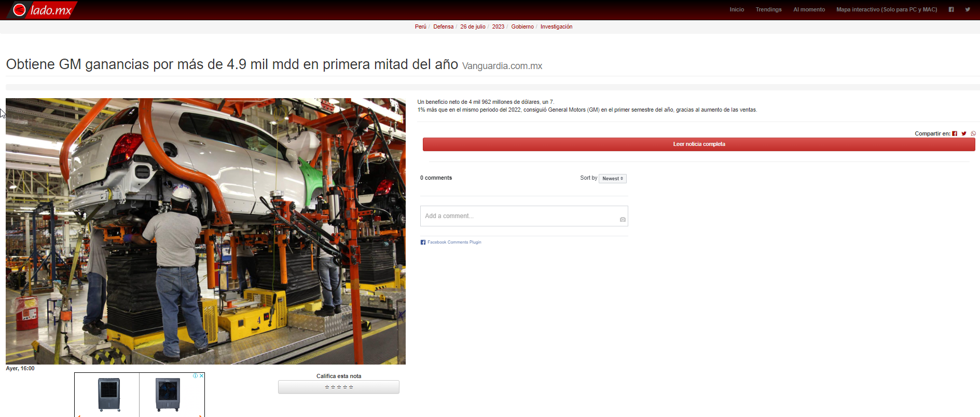Click the Leer noticia completa button
The height and width of the screenshot is (417, 980).
coord(699,144)
